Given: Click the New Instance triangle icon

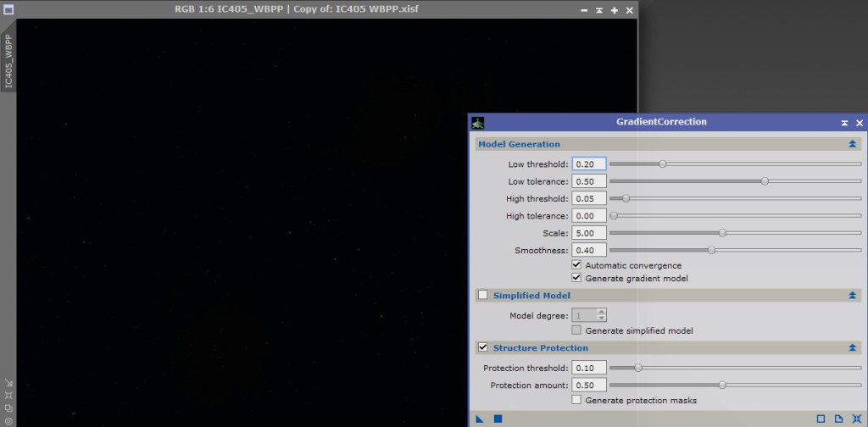Looking at the screenshot, I should [480, 419].
